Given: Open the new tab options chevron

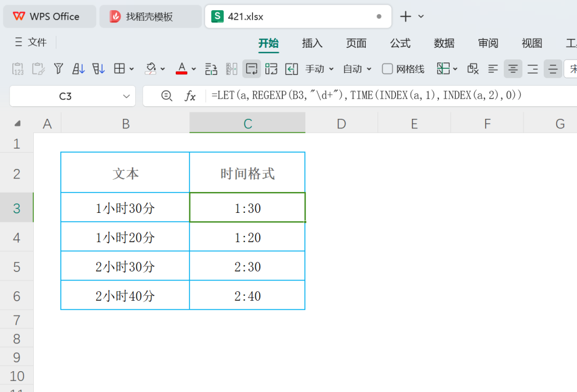Looking at the screenshot, I should click(421, 16).
